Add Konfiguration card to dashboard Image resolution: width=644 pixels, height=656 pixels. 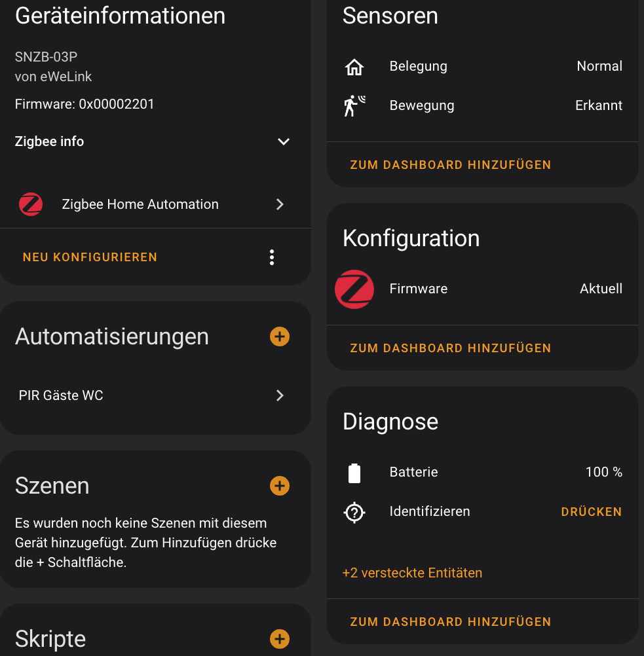(x=450, y=348)
